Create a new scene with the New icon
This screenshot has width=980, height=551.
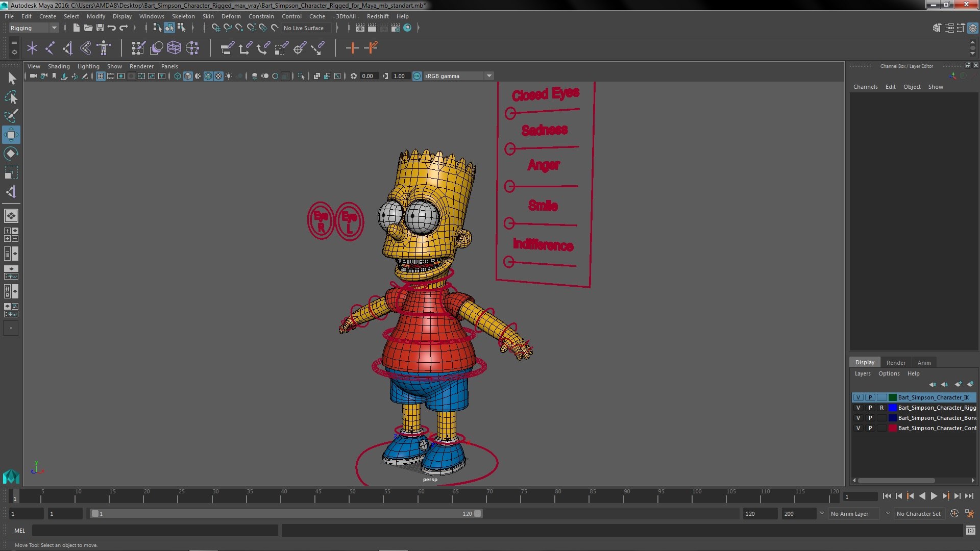(76, 28)
